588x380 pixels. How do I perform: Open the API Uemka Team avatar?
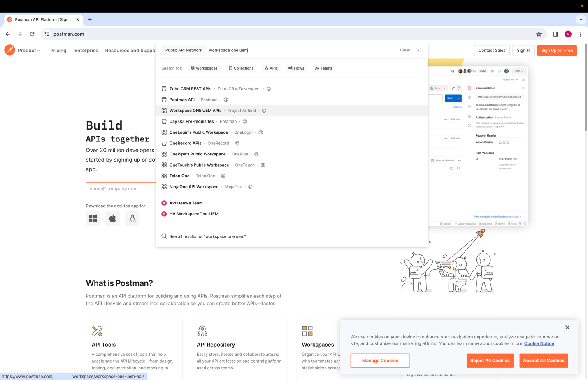tap(164, 203)
